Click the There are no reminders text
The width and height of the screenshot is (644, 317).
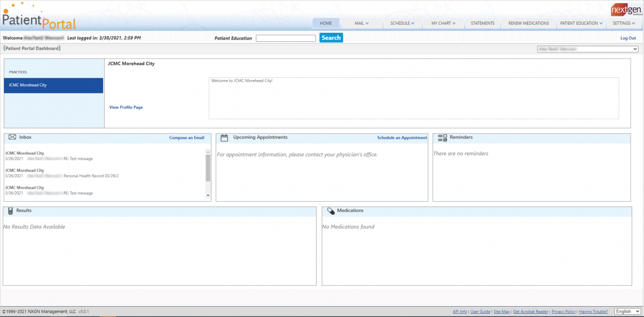click(461, 154)
